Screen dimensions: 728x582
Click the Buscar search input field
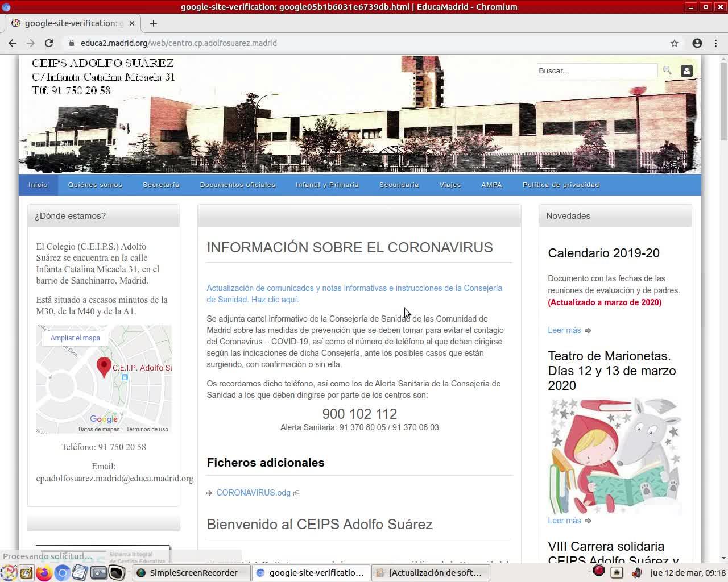[597, 70]
